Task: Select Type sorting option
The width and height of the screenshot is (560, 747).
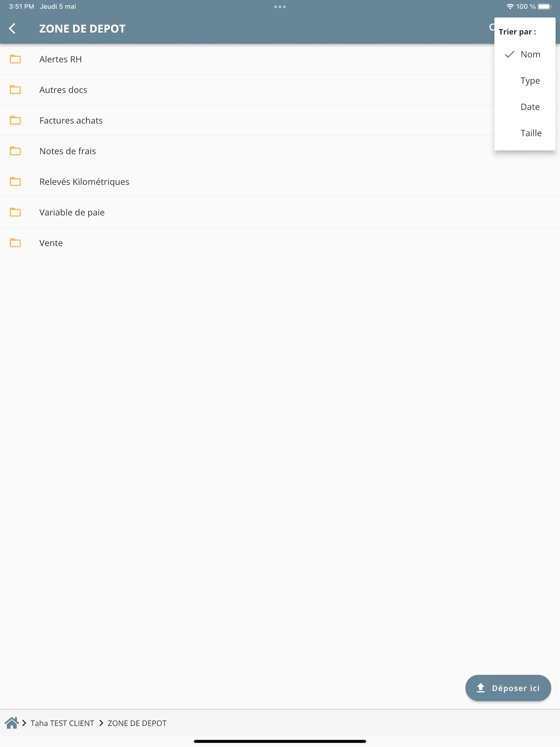Action: [x=530, y=81]
